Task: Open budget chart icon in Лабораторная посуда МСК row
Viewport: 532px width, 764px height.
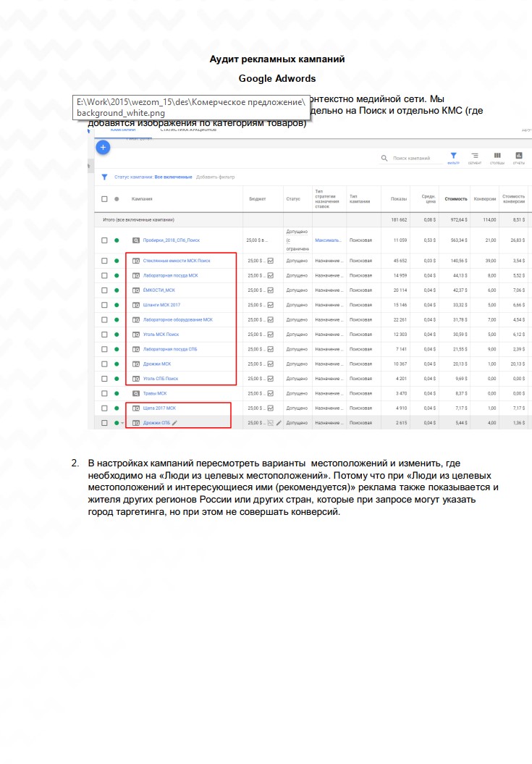Action: click(x=271, y=275)
